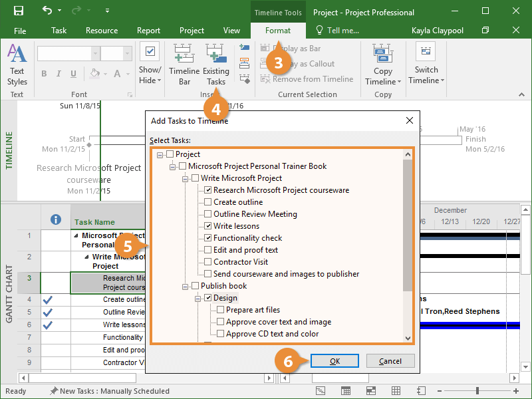This screenshot has width=532, height=399.
Task: Click the Save icon in title bar
Action: coord(18,11)
